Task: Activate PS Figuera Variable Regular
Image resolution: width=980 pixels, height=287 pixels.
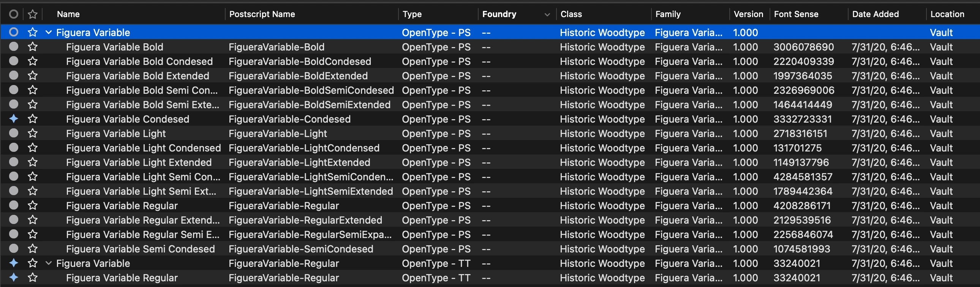Action: 14,205
